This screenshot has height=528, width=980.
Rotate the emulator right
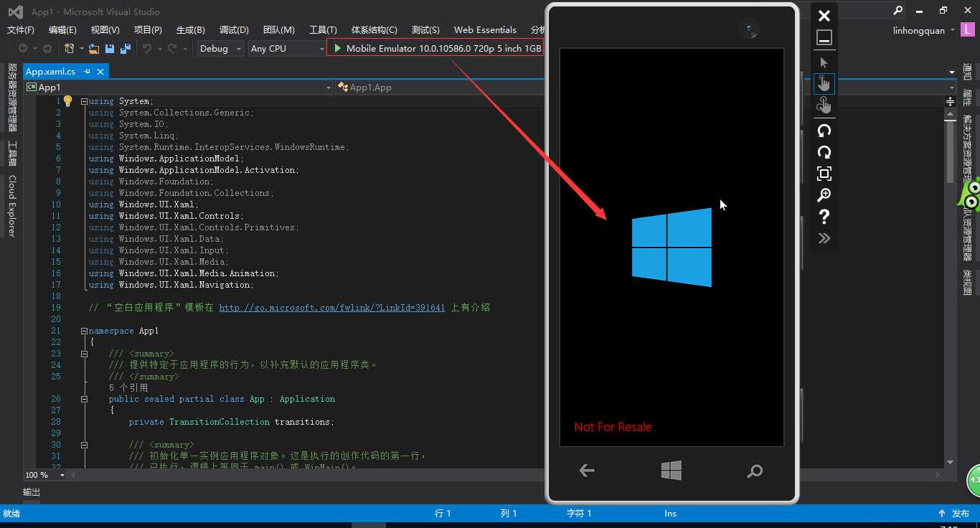coord(824,152)
